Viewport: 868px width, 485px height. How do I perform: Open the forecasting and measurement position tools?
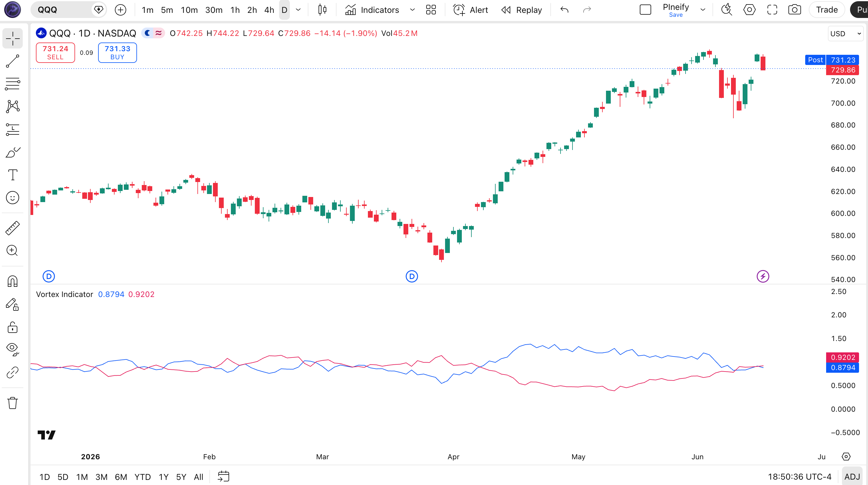click(13, 130)
